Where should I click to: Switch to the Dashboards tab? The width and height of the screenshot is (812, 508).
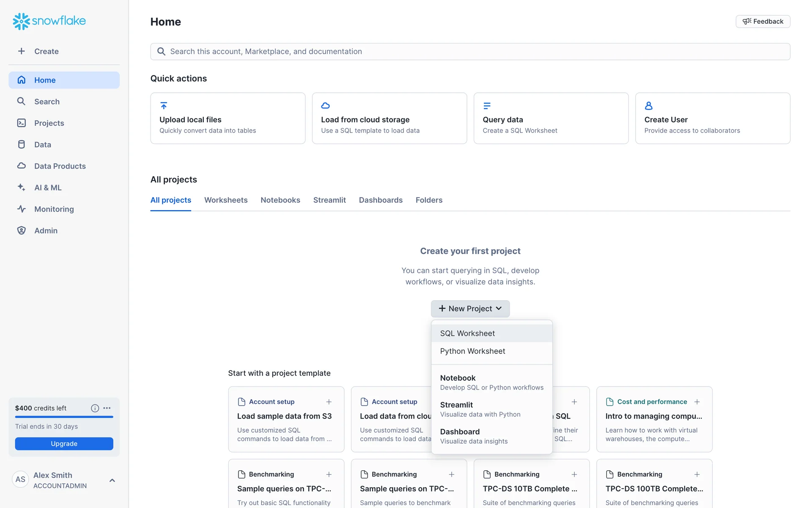click(x=380, y=200)
